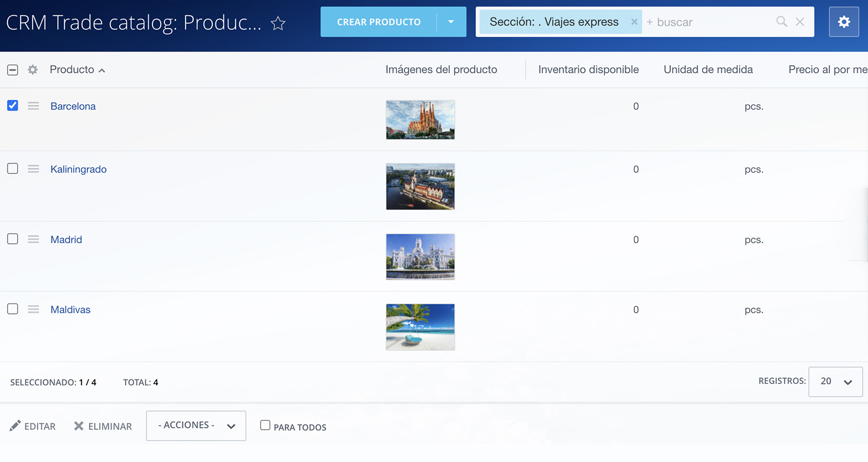
Task: Change the Registros per page dropdown
Action: tap(835, 382)
